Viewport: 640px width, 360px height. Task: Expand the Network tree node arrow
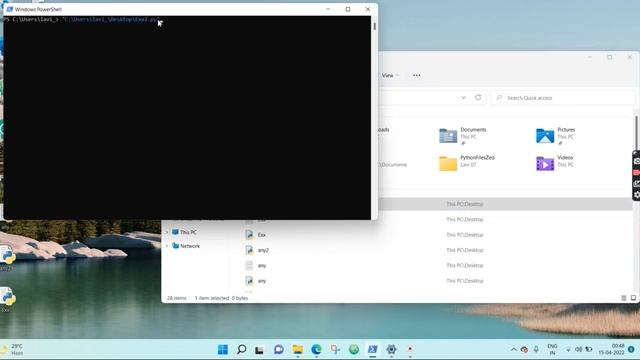click(167, 246)
